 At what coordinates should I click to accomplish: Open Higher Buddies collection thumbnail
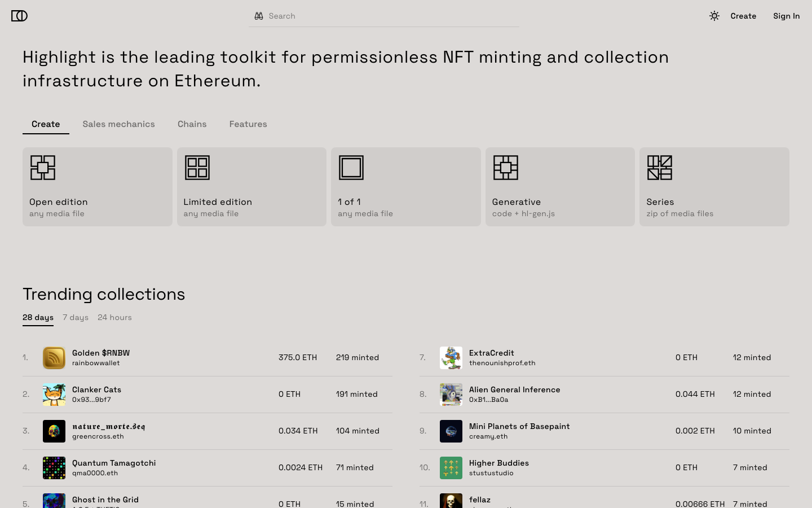coord(451,468)
